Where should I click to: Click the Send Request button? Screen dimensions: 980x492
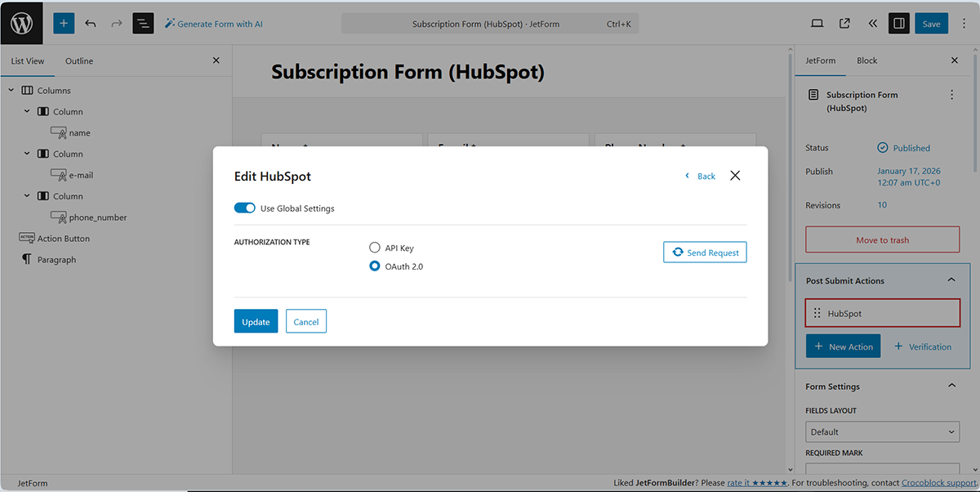pyautogui.click(x=705, y=253)
